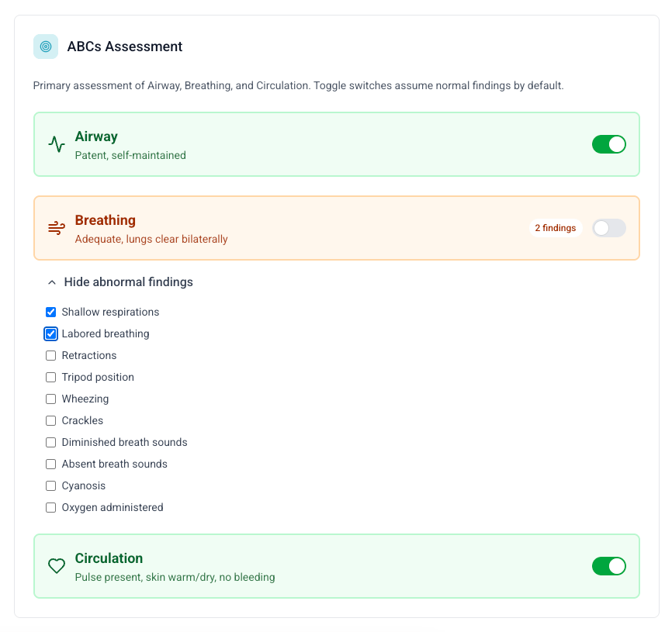The image size is (672, 632).
Task: Click the Airway waveform icon
Action: pyautogui.click(x=55, y=144)
